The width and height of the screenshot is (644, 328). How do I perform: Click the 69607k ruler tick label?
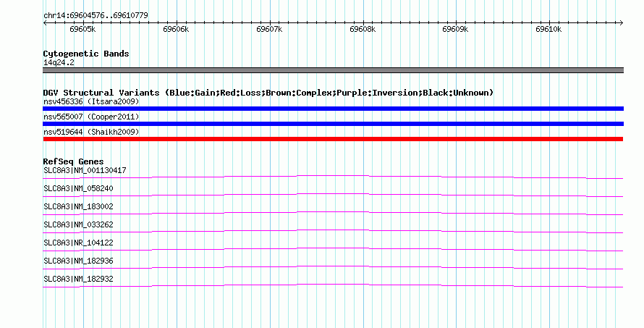point(269,29)
